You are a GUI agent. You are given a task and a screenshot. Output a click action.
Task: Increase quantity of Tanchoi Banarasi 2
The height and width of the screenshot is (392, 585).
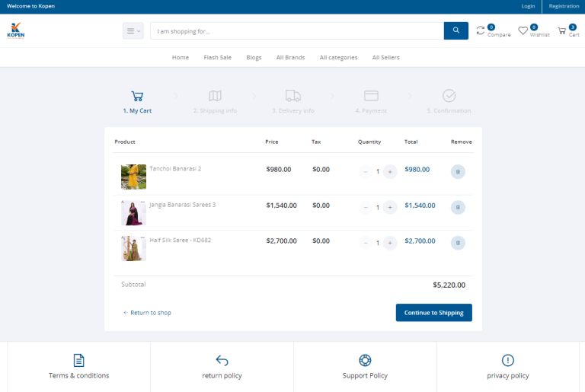coord(390,172)
